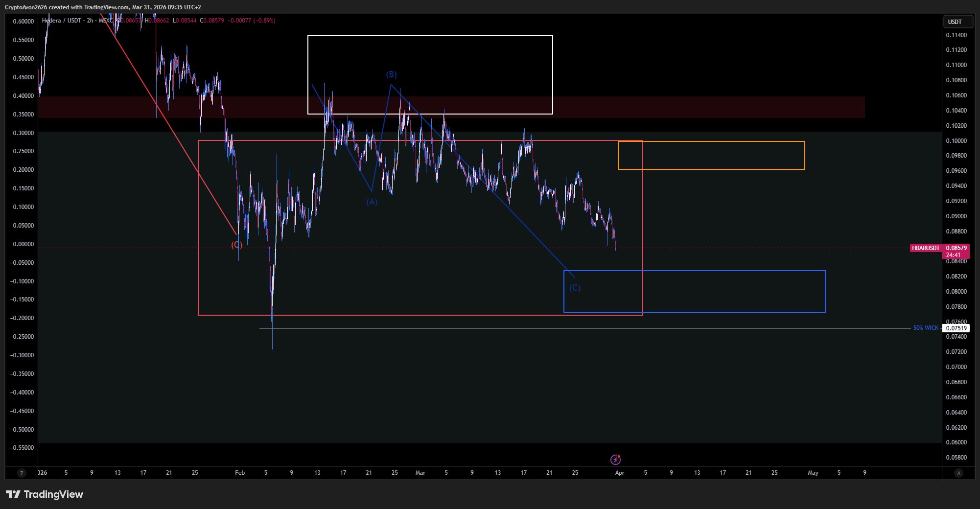This screenshot has height=509, width=980.
Task: Select the blue (B) wave label
Action: pyautogui.click(x=391, y=74)
